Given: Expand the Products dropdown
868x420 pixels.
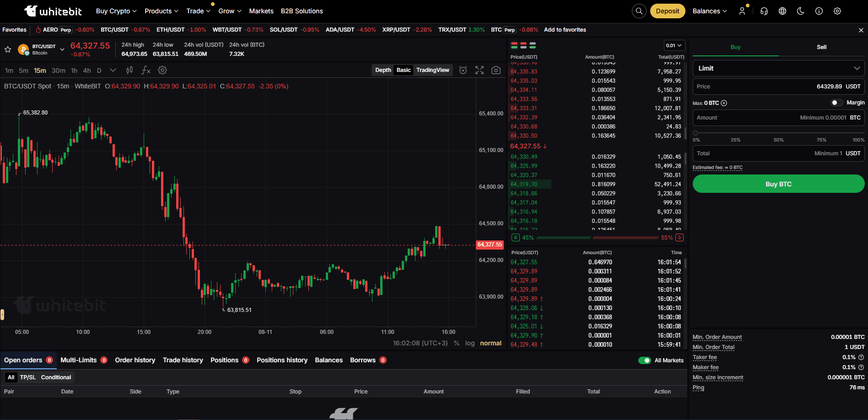Looking at the screenshot, I should (x=162, y=11).
